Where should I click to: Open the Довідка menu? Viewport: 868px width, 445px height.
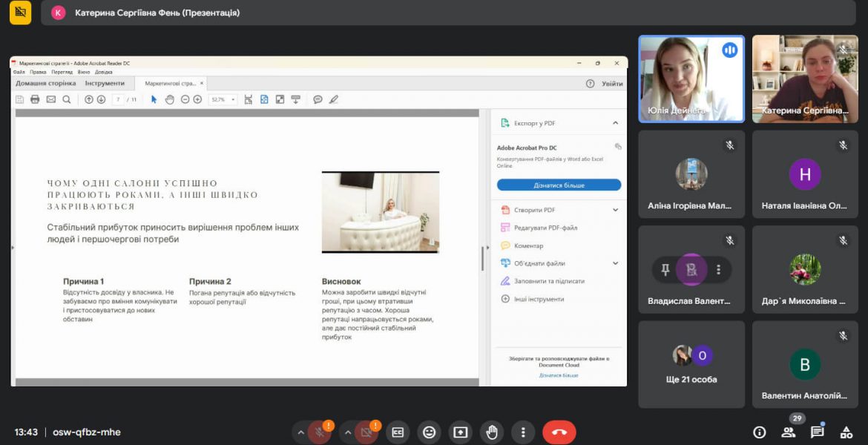[x=104, y=72]
